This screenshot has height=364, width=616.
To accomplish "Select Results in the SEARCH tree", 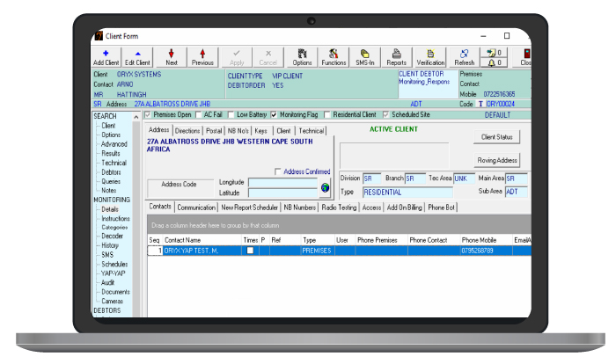I will point(110,154).
